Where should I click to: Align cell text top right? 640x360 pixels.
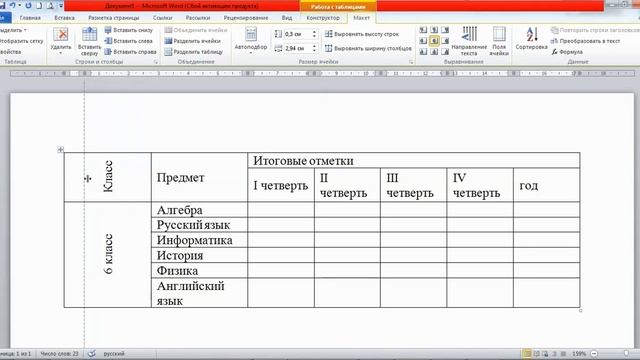pos(445,30)
